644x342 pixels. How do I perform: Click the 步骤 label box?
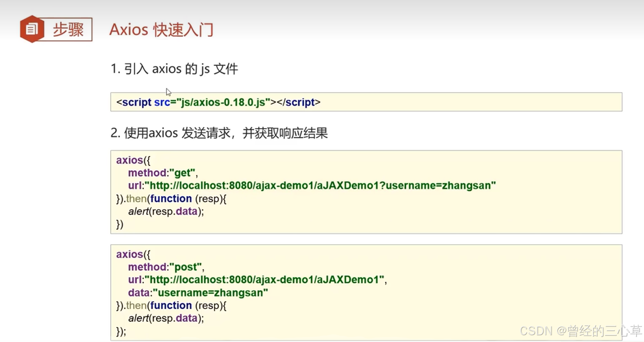pos(68,30)
